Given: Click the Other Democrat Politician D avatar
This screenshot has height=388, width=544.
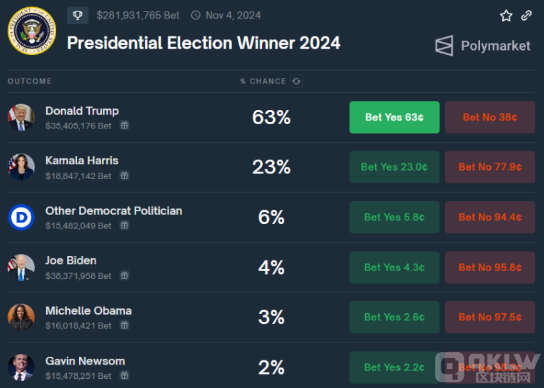Looking at the screenshot, I should [x=21, y=218].
